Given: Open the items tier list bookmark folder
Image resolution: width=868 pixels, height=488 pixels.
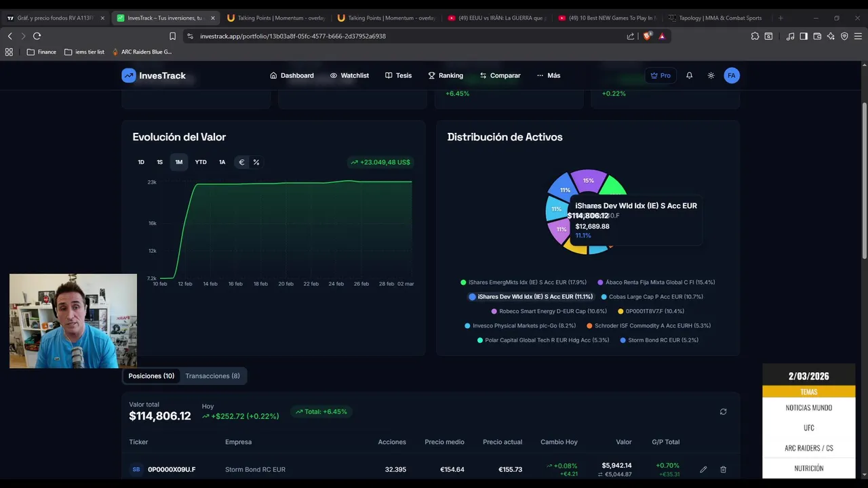Looking at the screenshot, I should [84, 52].
